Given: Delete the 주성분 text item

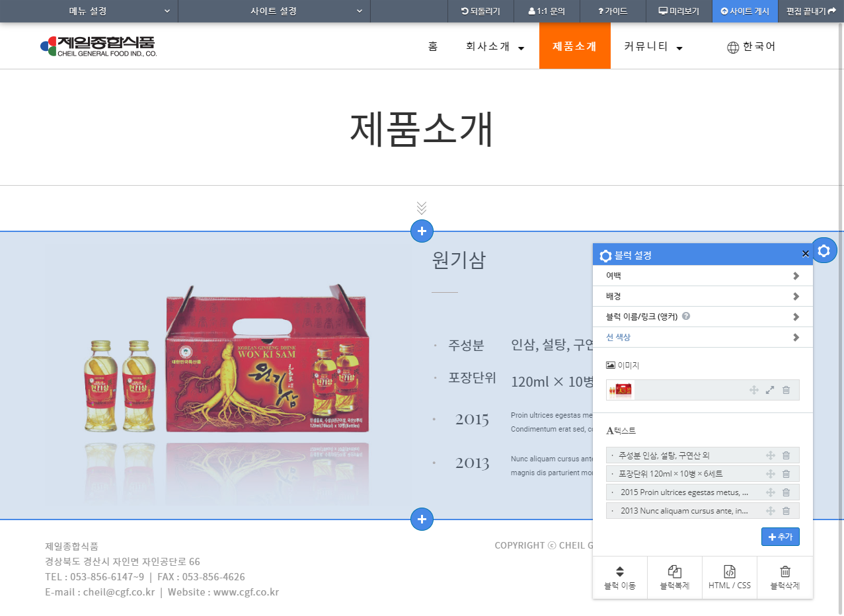Looking at the screenshot, I should (x=786, y=455).
